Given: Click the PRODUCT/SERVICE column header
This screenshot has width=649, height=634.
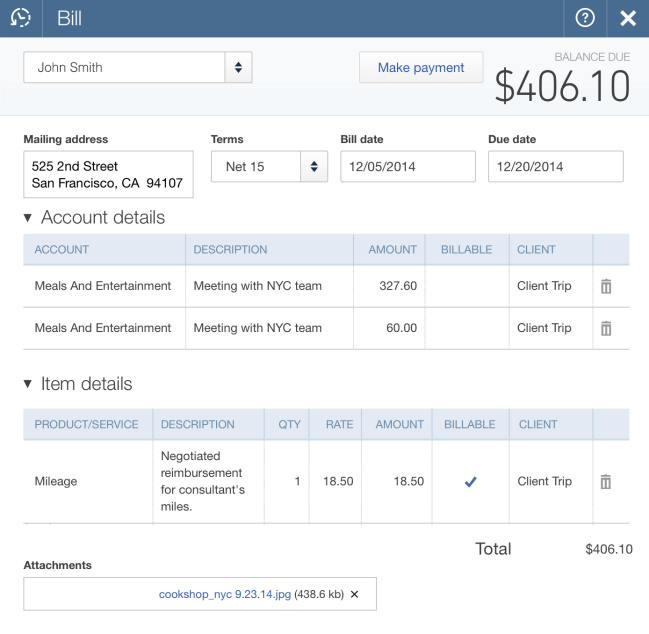Looking at the screenshot, I should (88, 424).
